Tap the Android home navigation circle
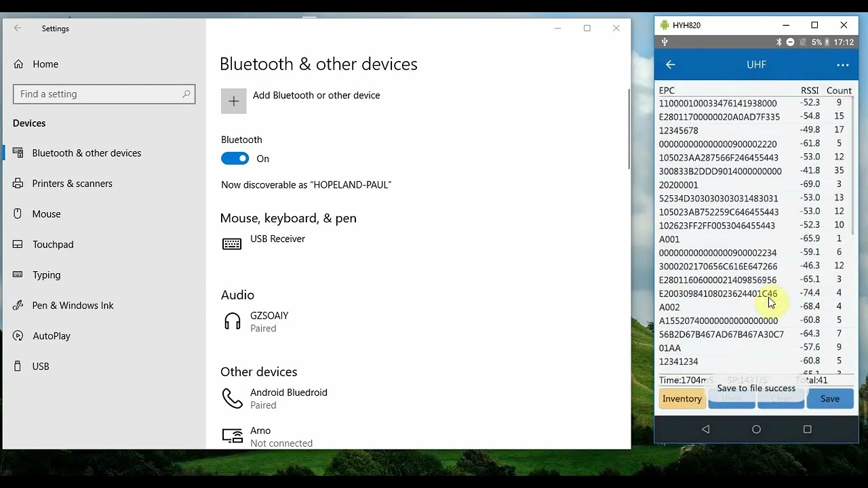Screen dimensions: 868x488 756,429
